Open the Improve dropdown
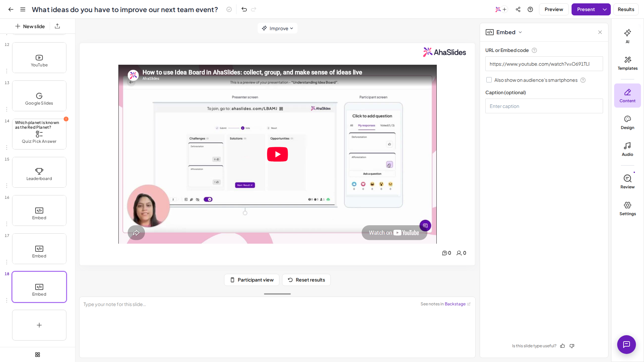The width and height of the screenshot is (644, 362). pos(277,28)
